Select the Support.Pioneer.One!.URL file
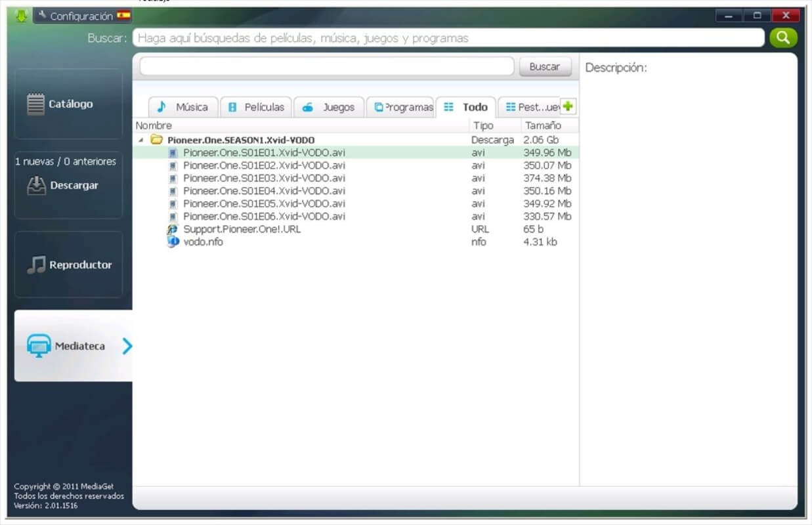Image resolution: width=812 pixels, height=525 pixels. click(x=355, y=229)
